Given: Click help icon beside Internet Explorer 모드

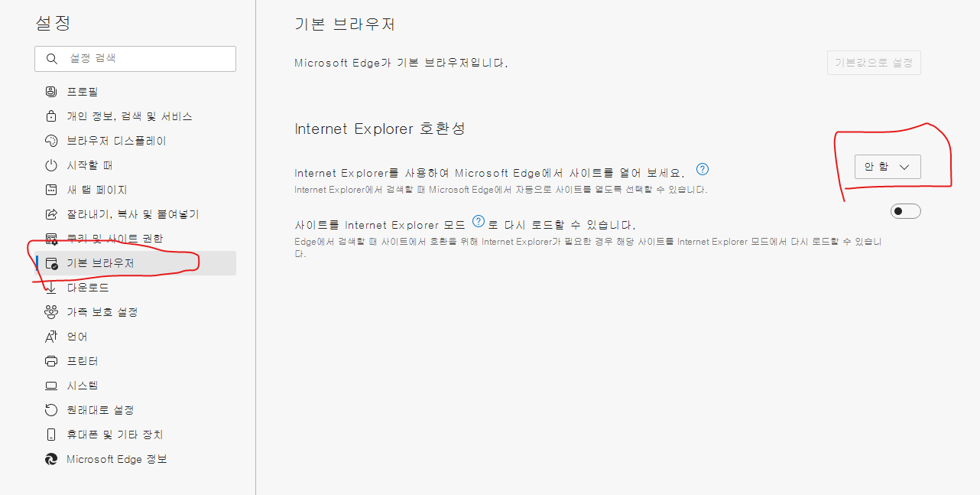Looking at the screenshot, I should pyautogui.click(x=479, y=222).
